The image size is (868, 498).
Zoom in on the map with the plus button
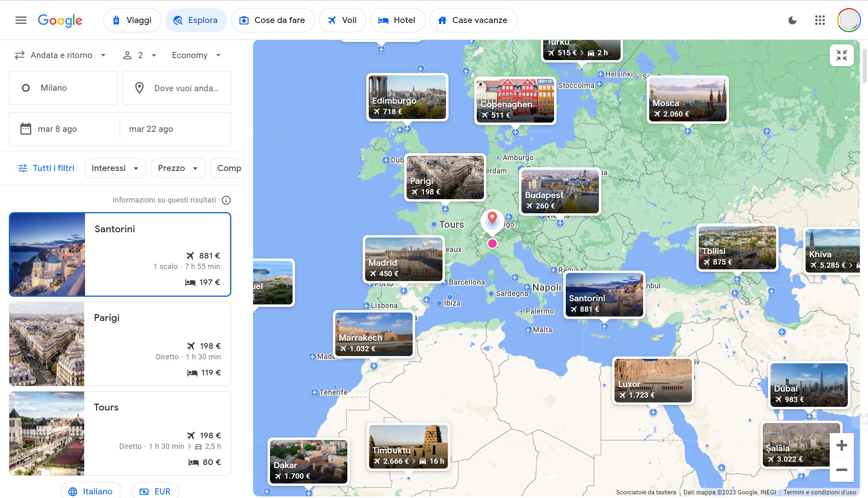pos(841,445)
